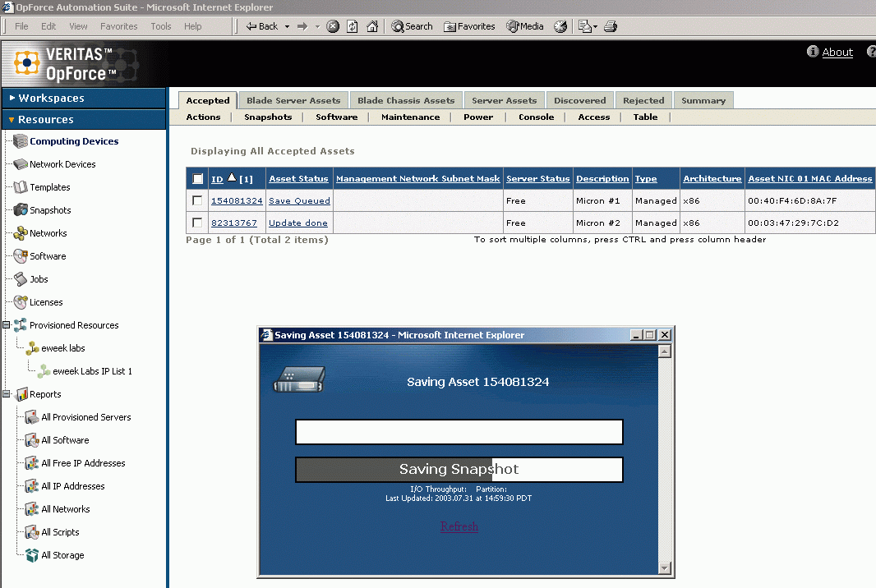Open browser Search pane
Image resolution: width=876 pixels, height=588 pixels.
(x=412, y=26)
